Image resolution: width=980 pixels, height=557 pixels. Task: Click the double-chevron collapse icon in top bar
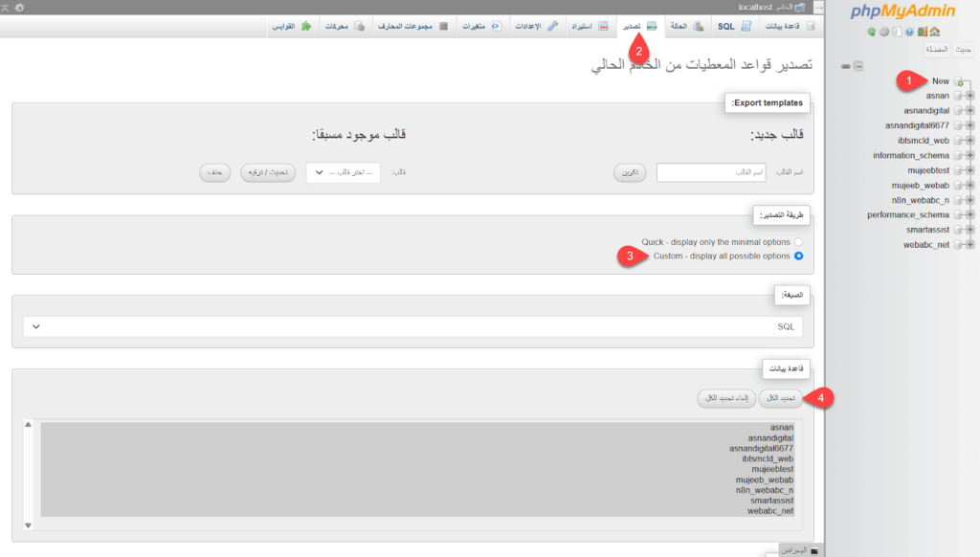(x=5, y=8)
